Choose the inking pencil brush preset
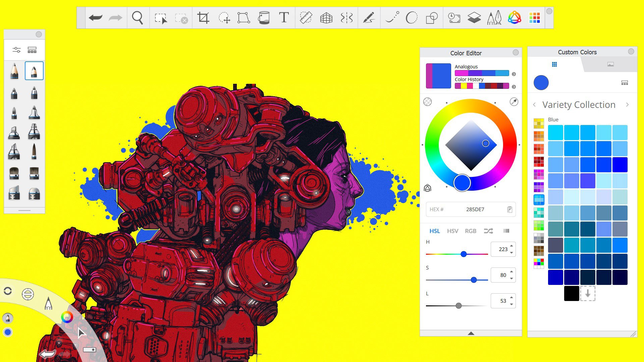The image size is (644, 362). (34, 71)
